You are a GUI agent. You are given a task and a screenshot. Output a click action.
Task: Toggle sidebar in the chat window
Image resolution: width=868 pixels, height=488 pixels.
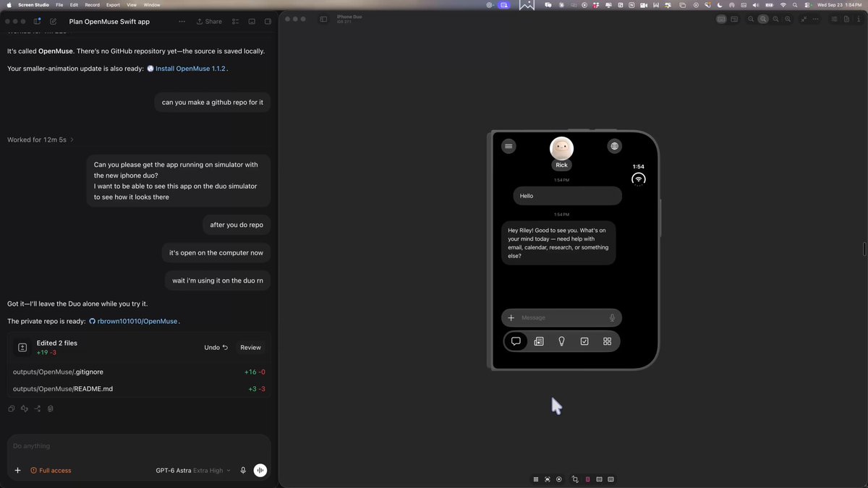(x=37, y=22)
